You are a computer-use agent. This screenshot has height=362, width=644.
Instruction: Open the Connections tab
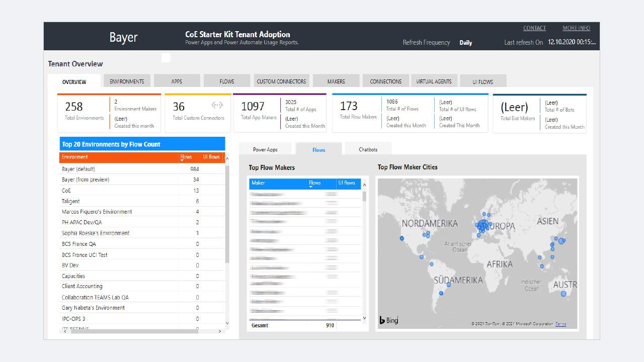pos(386,81)
